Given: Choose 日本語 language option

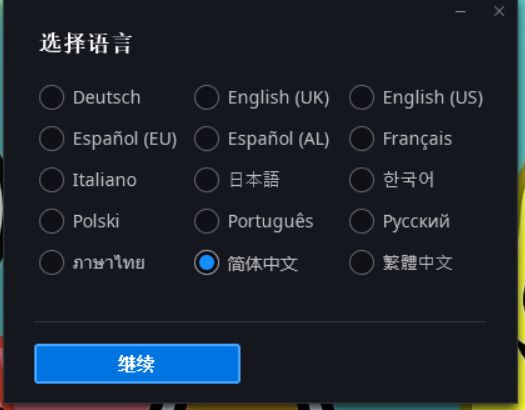Looking at the screenshot, I should tap(207, 180).
